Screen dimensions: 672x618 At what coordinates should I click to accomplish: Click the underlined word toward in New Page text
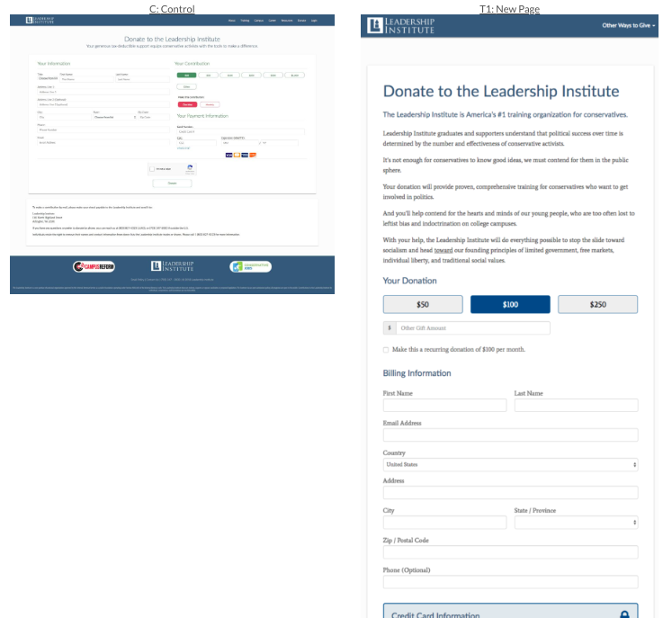(x=444, y=250)
